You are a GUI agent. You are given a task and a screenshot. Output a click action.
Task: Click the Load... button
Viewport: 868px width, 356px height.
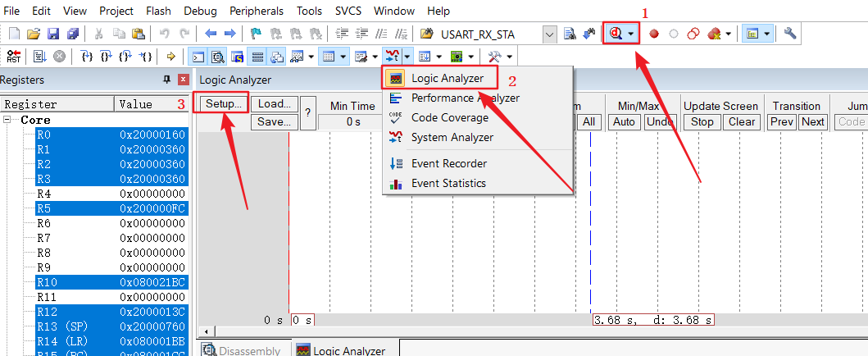[x=275, y=103]
